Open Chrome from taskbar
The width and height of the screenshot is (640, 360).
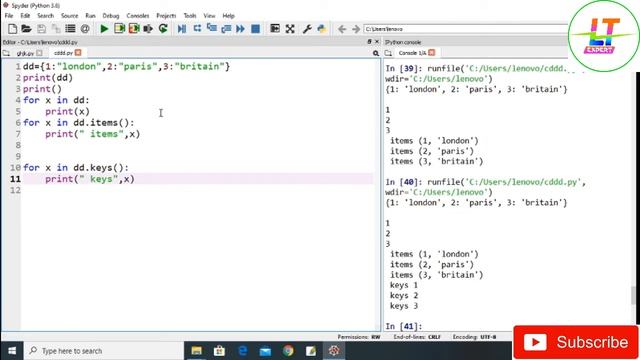(288, 351)
